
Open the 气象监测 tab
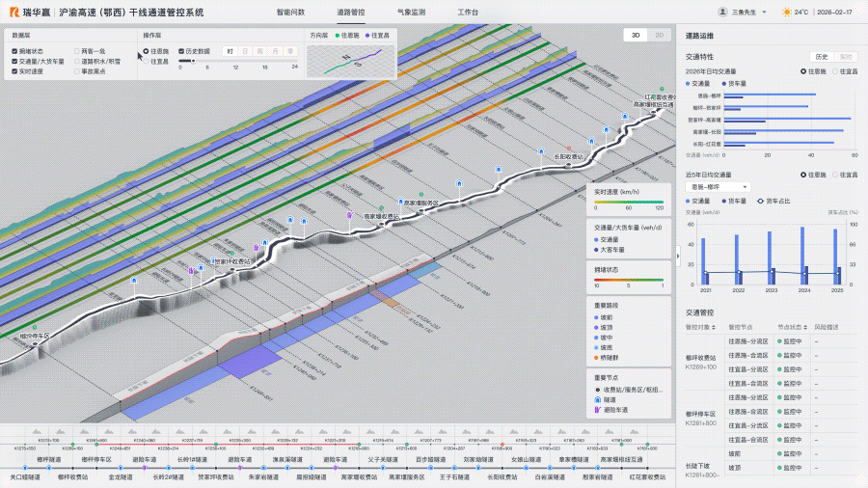tap(411, 13)
